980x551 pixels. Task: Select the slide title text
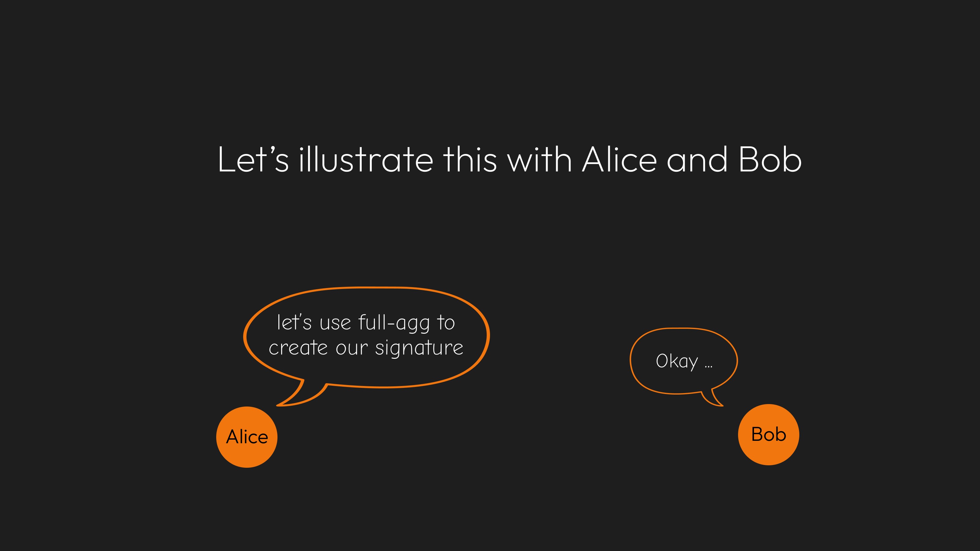(510, 160)
